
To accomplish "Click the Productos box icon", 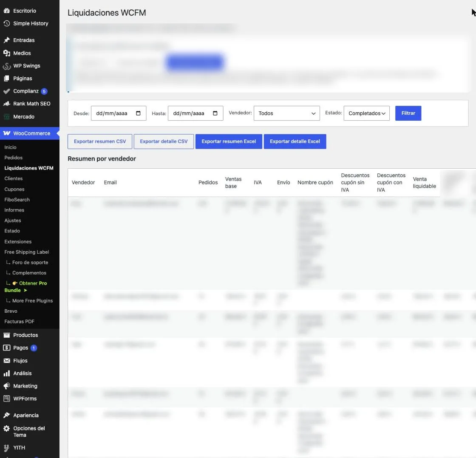I will (x=7, y=335).
